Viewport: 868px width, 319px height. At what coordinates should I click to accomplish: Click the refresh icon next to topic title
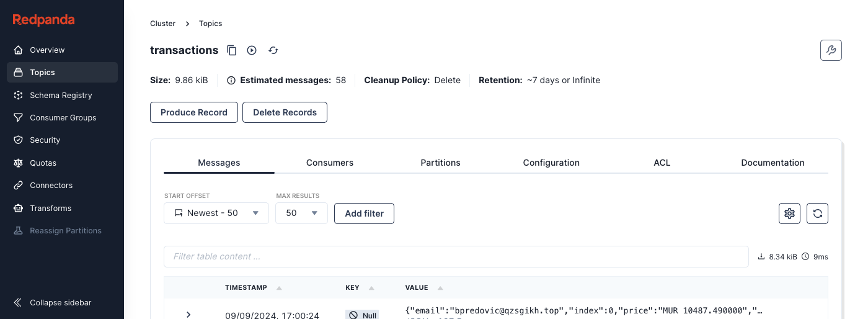pyautogui.click(x=273, y=50)
